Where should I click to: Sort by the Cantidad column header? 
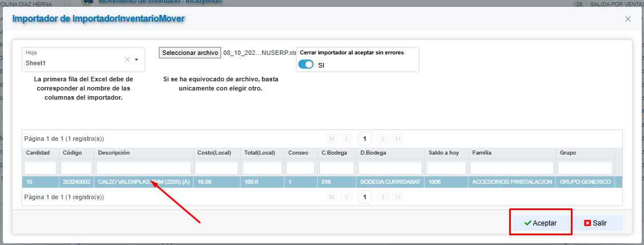[x=38, y=153]
